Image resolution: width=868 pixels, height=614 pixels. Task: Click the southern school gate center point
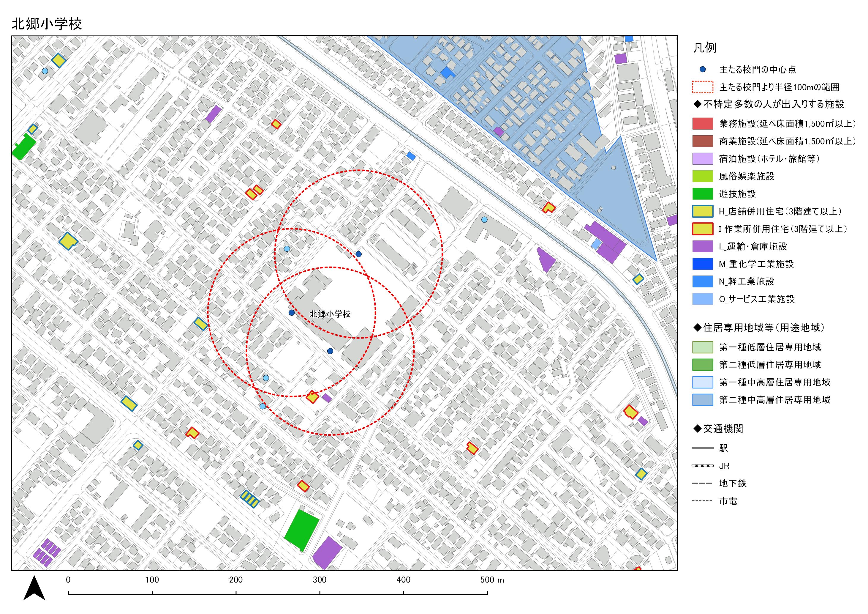[330, 352]
